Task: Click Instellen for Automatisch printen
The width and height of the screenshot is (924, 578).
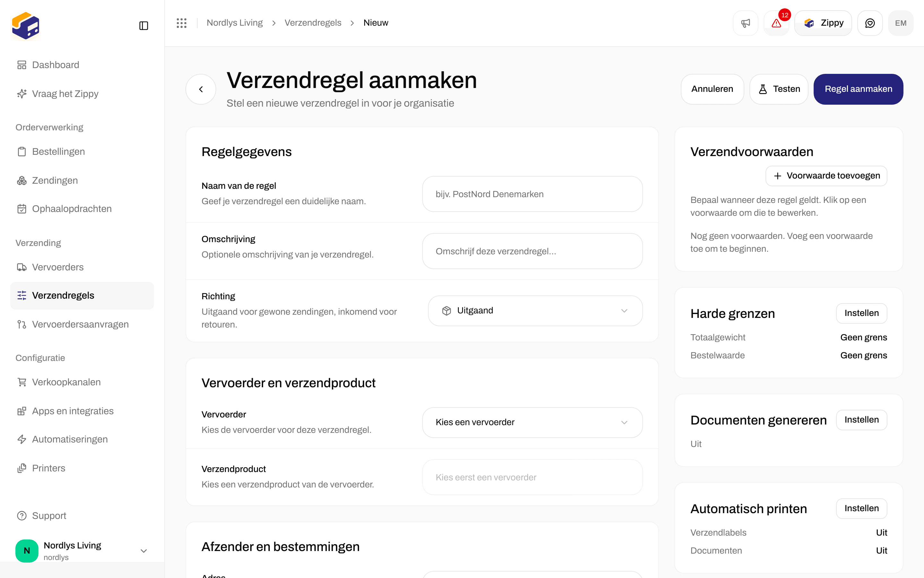Action: (x=861, y=508)
